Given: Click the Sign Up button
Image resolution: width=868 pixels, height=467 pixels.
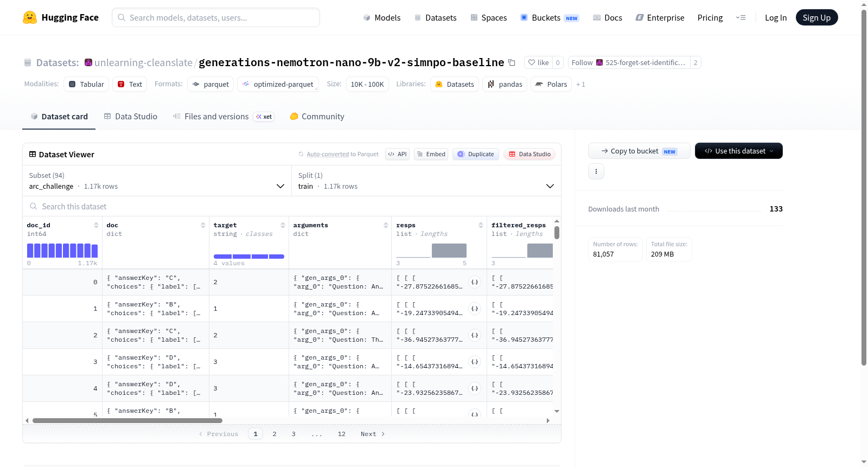Looking at the screenshot, I should click(817, 17).
